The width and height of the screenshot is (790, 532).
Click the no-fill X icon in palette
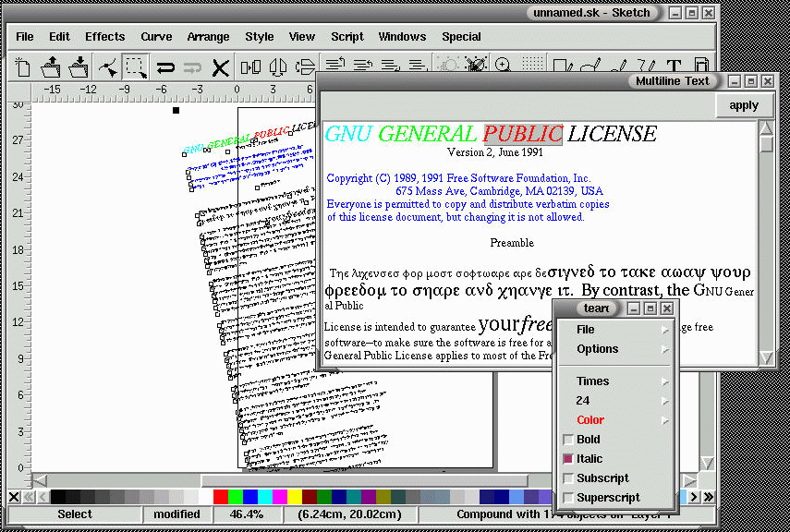coord(14,497)
